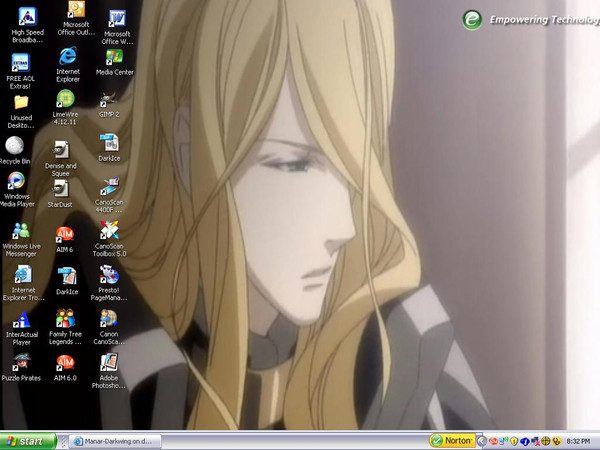Open the Internet Explorer desktop icon
Image resolution: width=600 pixels, height=450 pixels.
pos(68,64)
